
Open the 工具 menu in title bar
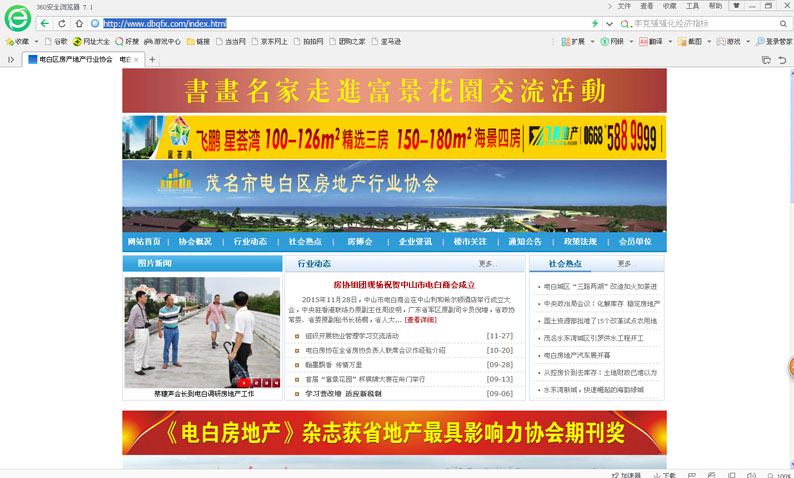click(692, 6)
